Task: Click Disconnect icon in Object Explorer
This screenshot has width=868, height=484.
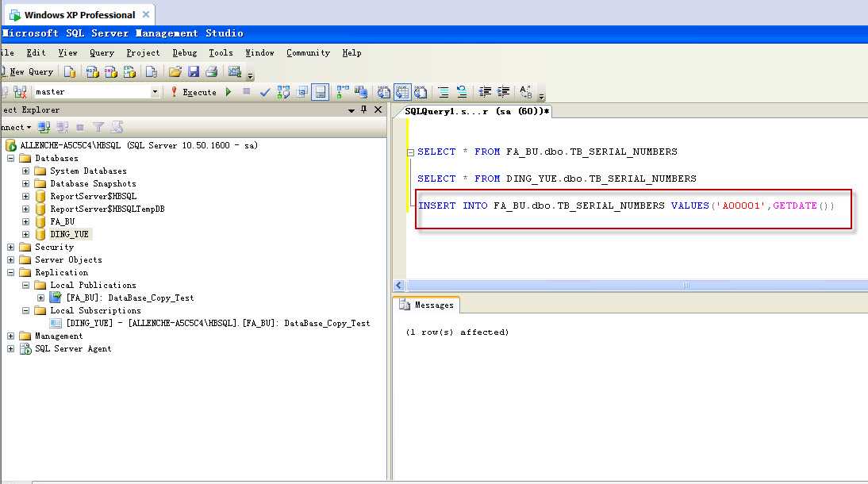Action: (x=62, y=128)
